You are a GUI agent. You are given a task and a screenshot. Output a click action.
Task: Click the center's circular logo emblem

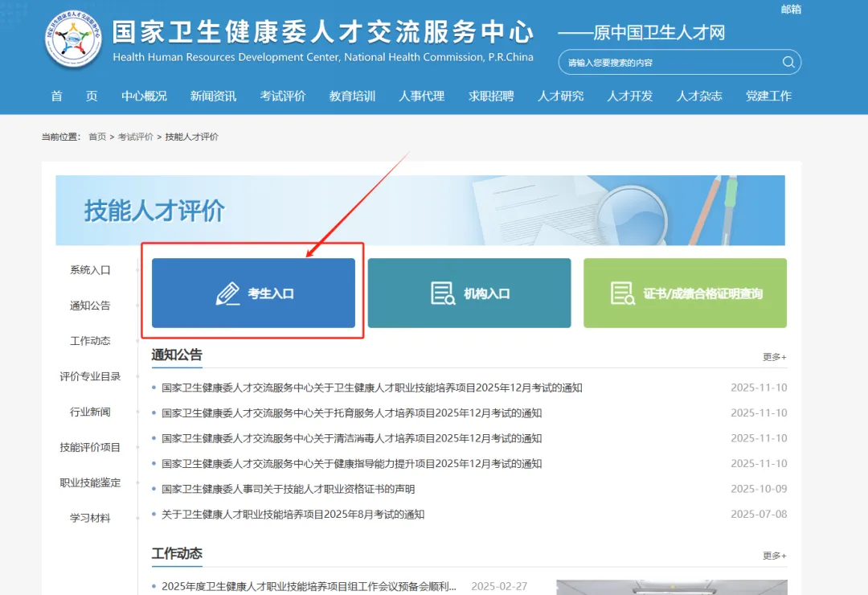tap(74, 39)
